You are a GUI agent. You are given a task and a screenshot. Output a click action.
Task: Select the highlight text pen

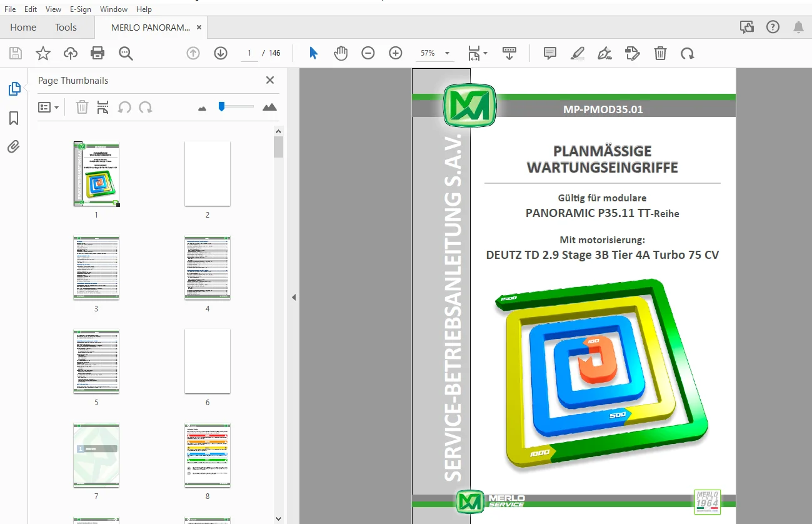pos(578,53)
